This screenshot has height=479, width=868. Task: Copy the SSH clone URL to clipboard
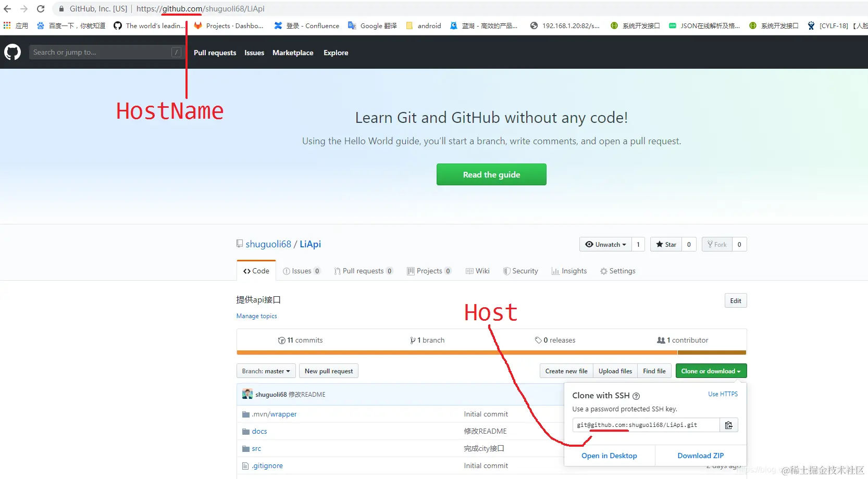pos(728,425)
